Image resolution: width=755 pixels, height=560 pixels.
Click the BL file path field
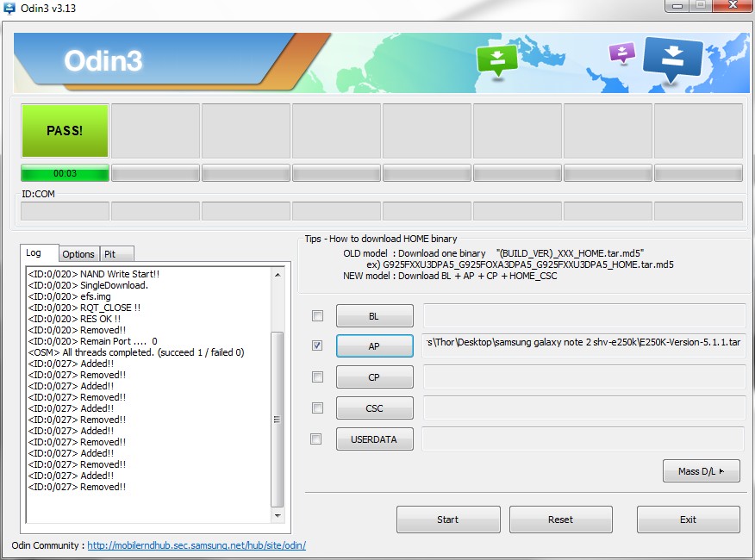click(584, 316)
